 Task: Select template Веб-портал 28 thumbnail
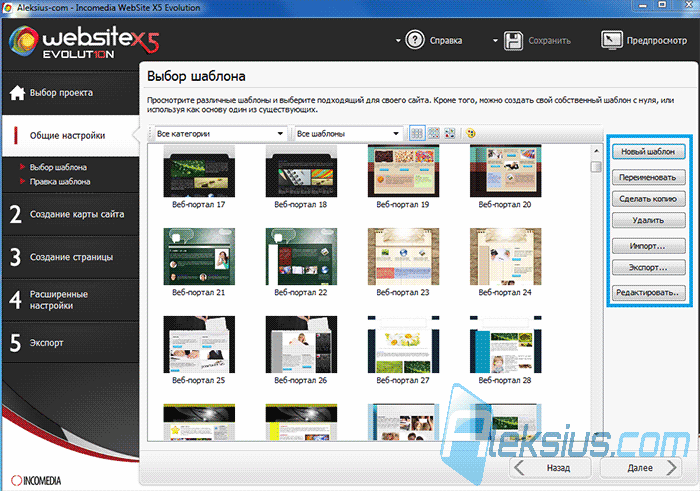(506, 345)
